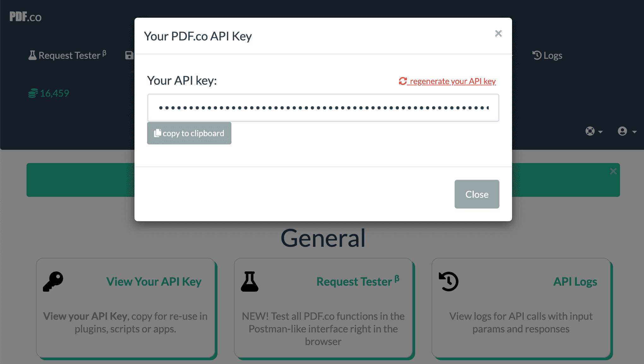
Task: Click the key icon on View Your API Key card
Action: tap(53, 281)
